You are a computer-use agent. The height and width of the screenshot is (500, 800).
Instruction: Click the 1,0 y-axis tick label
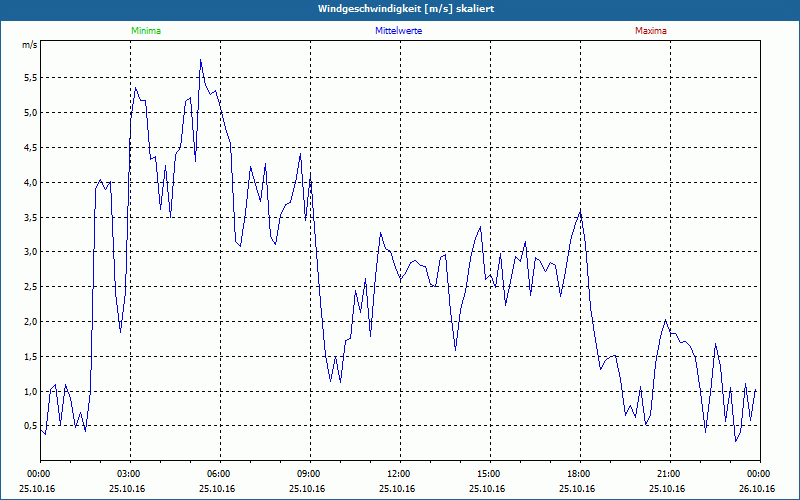31,391
